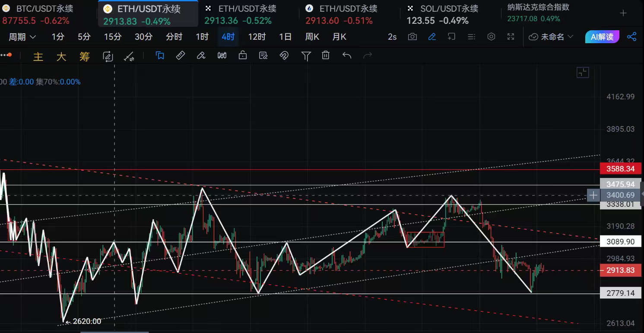Image resolution: width=644 pixels, height=333 pixels.
Task: Toggle the magnet snap mode
Action: 284,55
